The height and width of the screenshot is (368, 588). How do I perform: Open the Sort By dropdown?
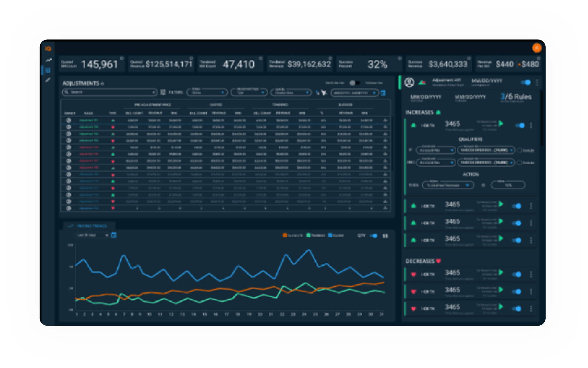coord(291,93)
